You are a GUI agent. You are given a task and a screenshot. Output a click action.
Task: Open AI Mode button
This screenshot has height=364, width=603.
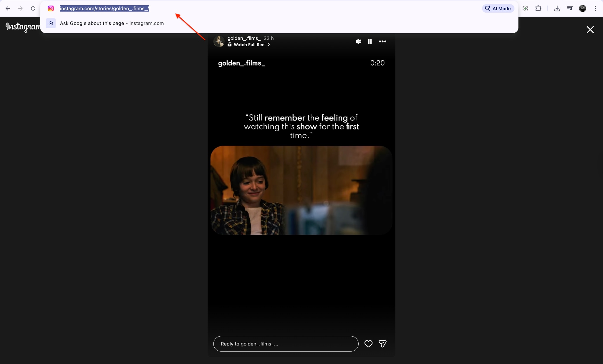point(498,9)
